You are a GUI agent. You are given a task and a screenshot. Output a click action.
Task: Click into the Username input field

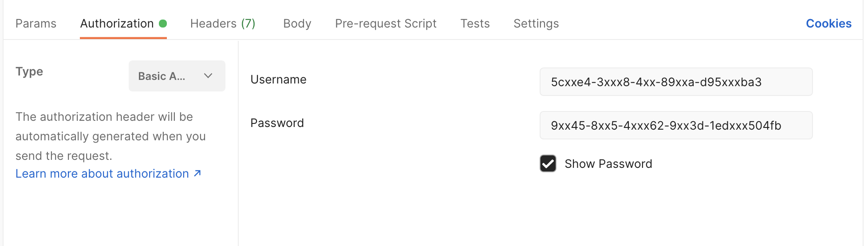[x=675, y=82]
